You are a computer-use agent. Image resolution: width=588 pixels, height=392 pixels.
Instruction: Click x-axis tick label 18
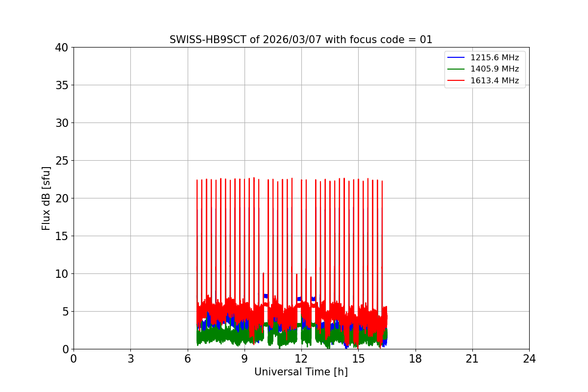click(x=416, y=359)
